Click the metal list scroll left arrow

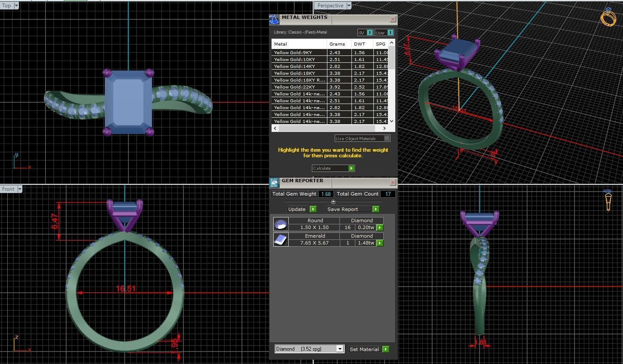coord(275,128)
